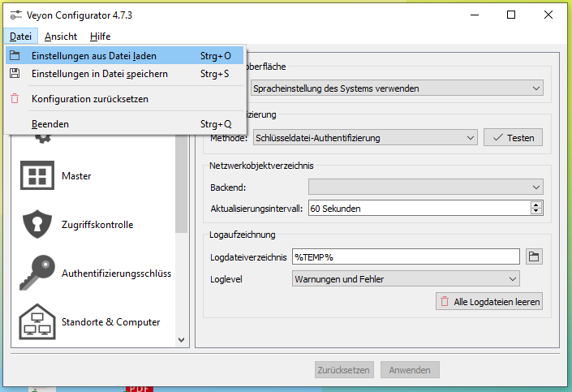
Task: Click the Master grid icon in sidebar
Action: (37, 175)
